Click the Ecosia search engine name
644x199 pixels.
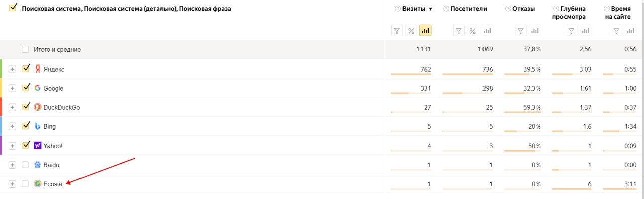(53, 184)
